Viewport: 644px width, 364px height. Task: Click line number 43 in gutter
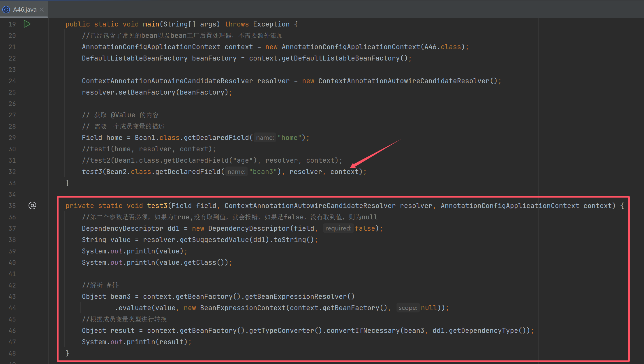[x=12, y=296]
